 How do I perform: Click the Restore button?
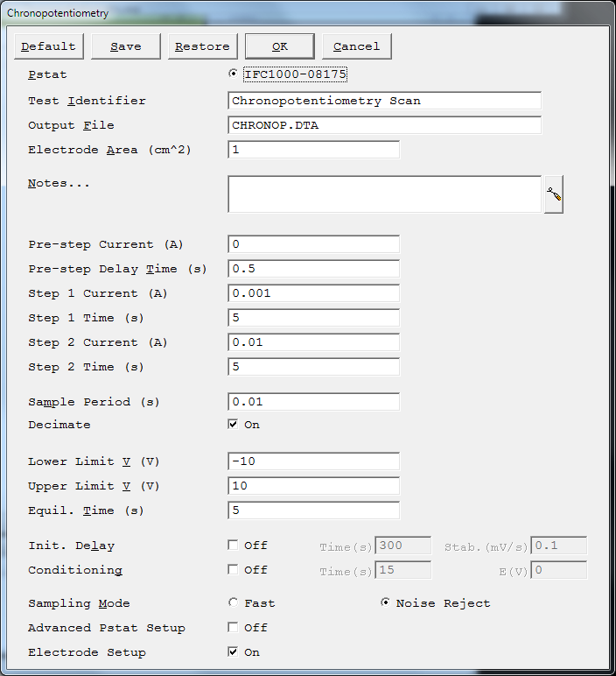pos(202,46)
